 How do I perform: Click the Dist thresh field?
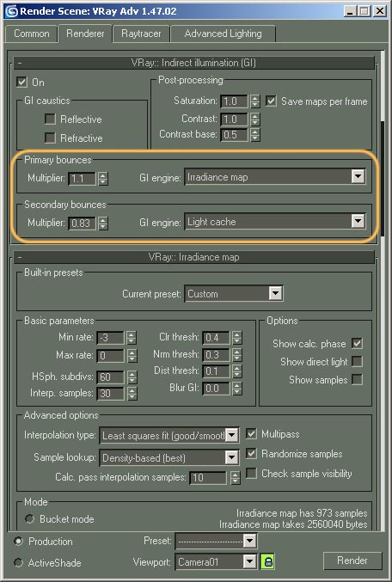click(217, 371)
